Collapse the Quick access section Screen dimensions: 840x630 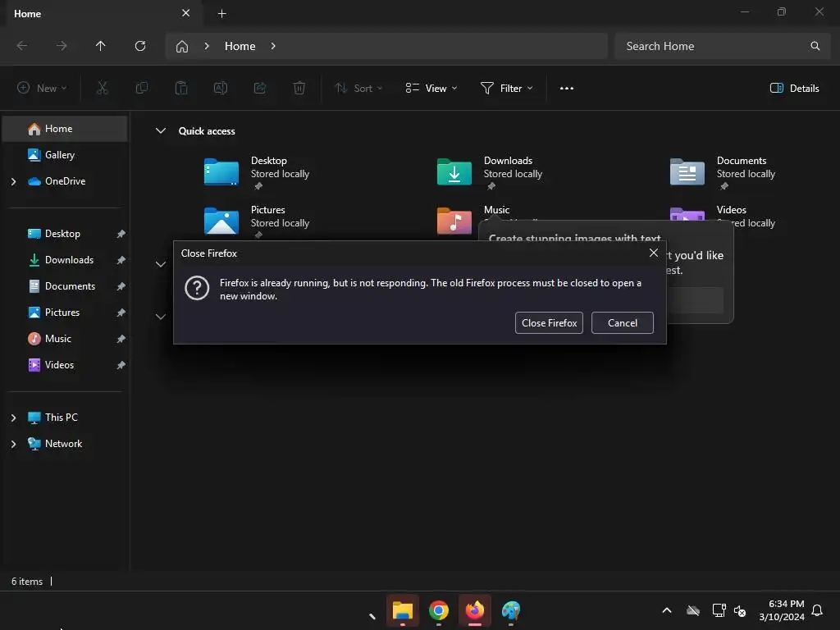point(161,131)
